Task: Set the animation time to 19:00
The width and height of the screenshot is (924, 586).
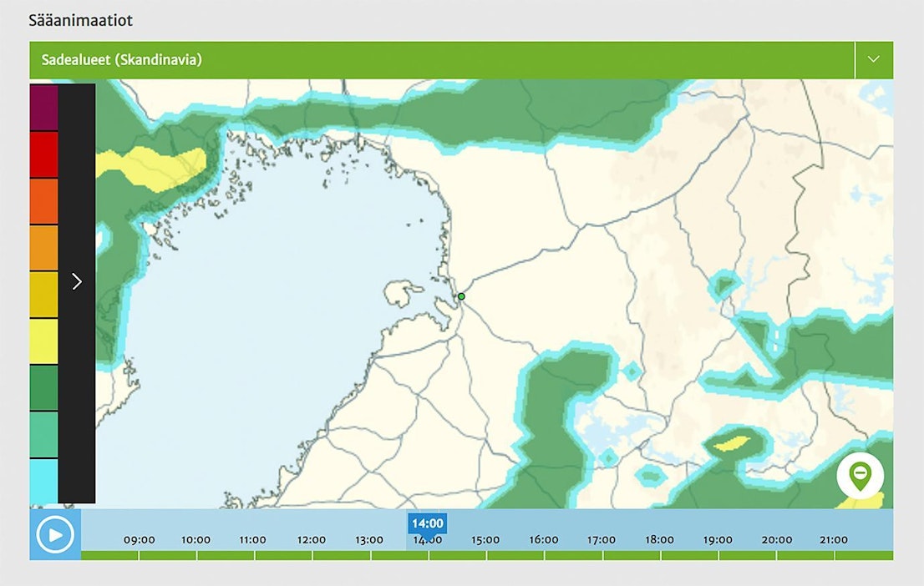Action: [718, 540]
